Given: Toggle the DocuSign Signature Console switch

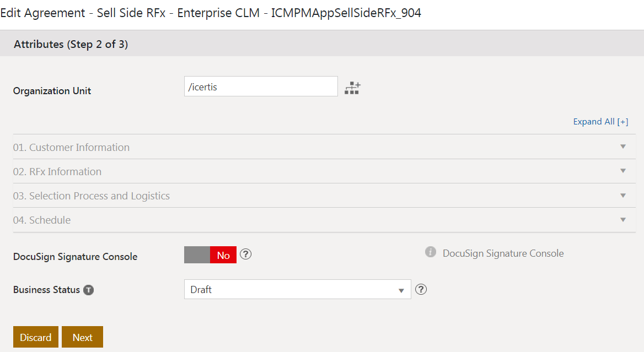Looking at the screenshot, I should coord(210,255).
